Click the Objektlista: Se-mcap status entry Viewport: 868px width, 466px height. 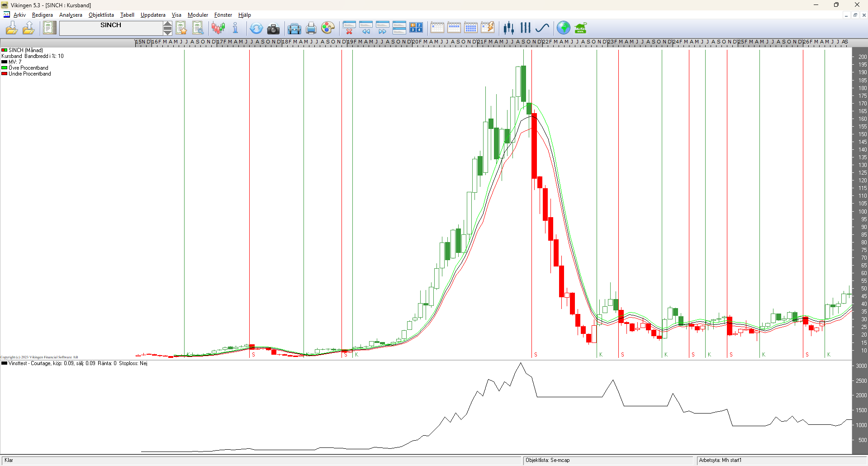pyautogui.click(x=547, y=460)
